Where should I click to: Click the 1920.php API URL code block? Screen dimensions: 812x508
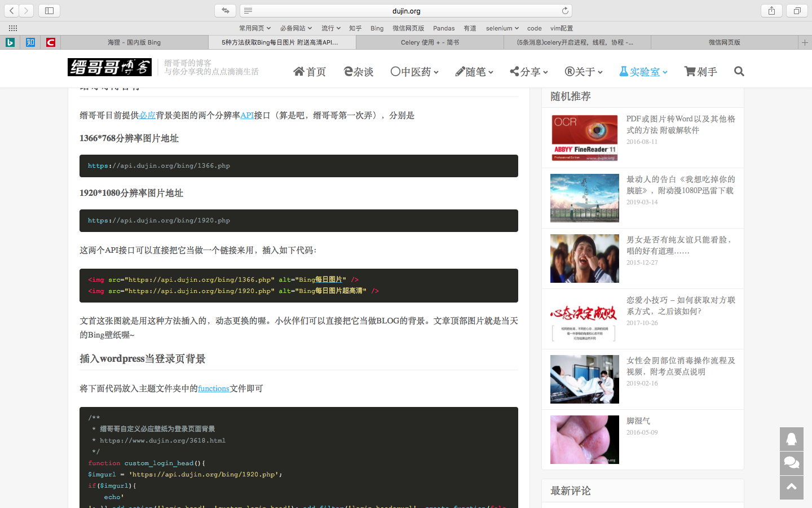(299, 221)
